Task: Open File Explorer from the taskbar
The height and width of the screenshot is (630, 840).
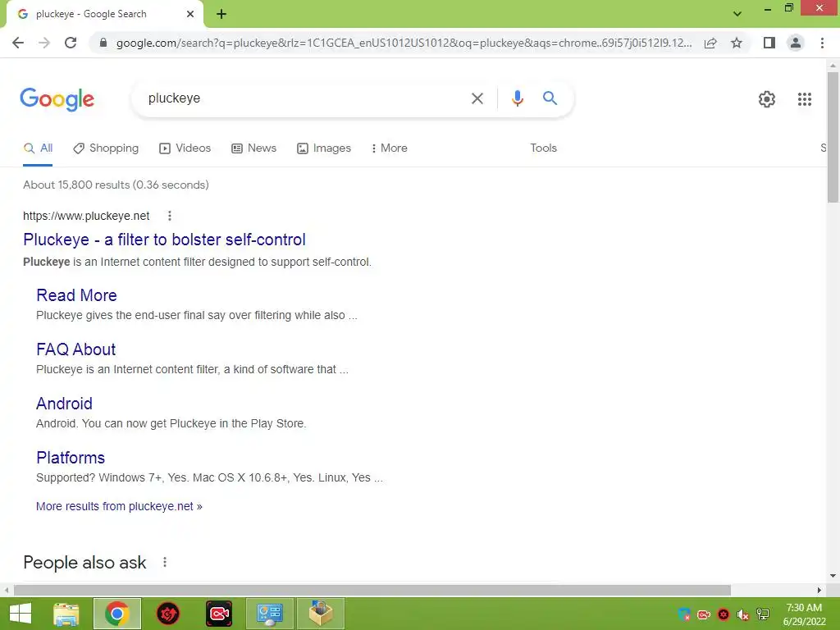Action: (x=66, y=614)
